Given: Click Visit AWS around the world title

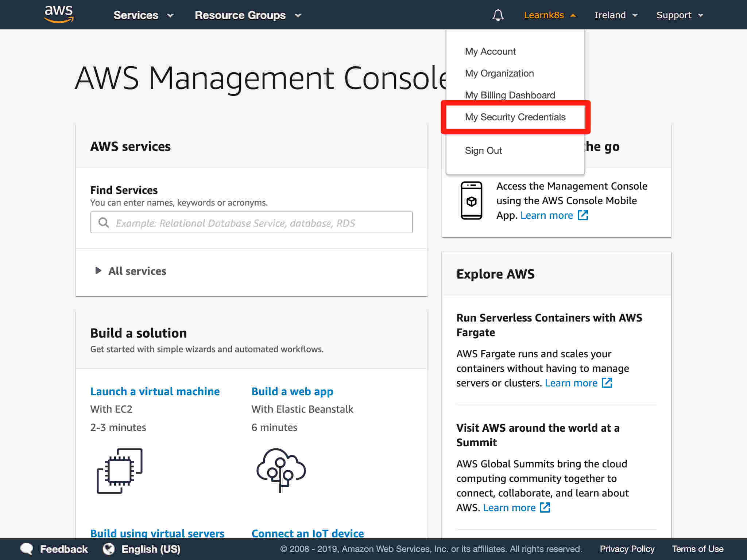Looking at the screenshot, I should point(538,435).
